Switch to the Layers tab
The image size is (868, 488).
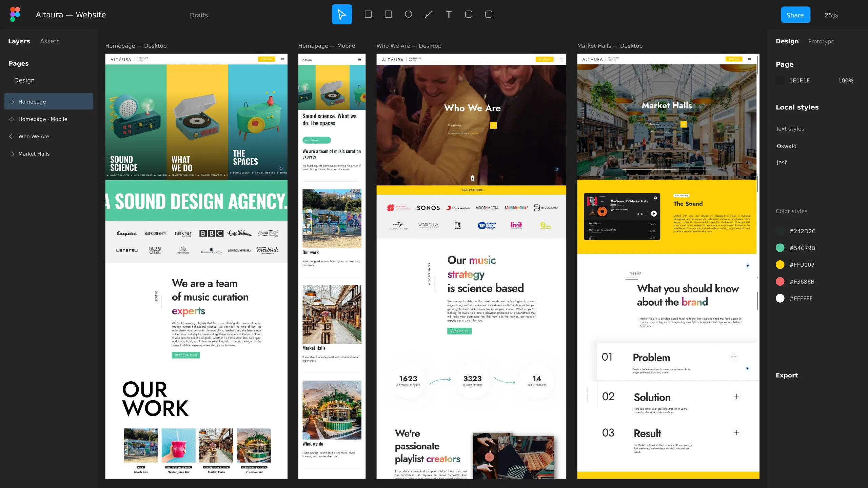click(19, 41)
